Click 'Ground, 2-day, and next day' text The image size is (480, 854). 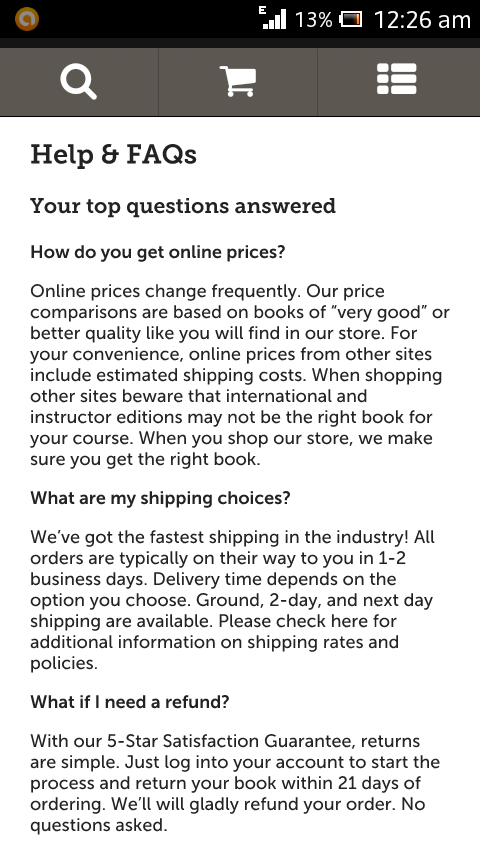[314, 600]
